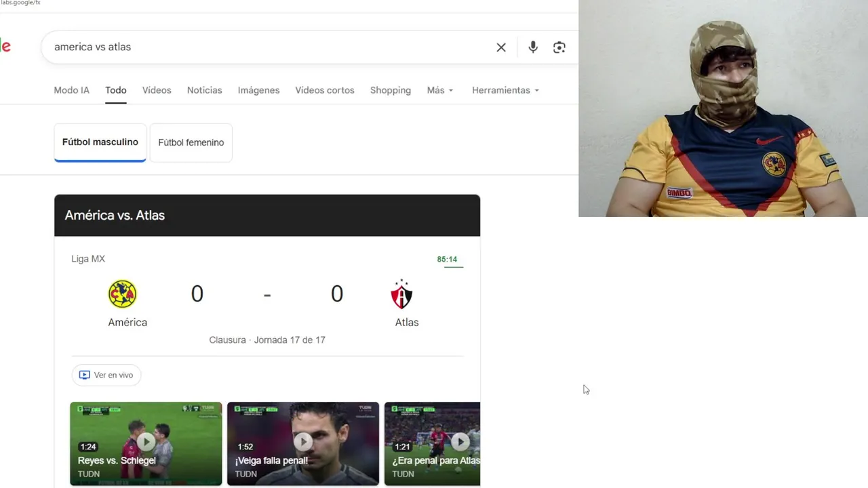Click inside the america vs atlas search field
The width and height of the screenshot is (868, 488).
(271, 47)
